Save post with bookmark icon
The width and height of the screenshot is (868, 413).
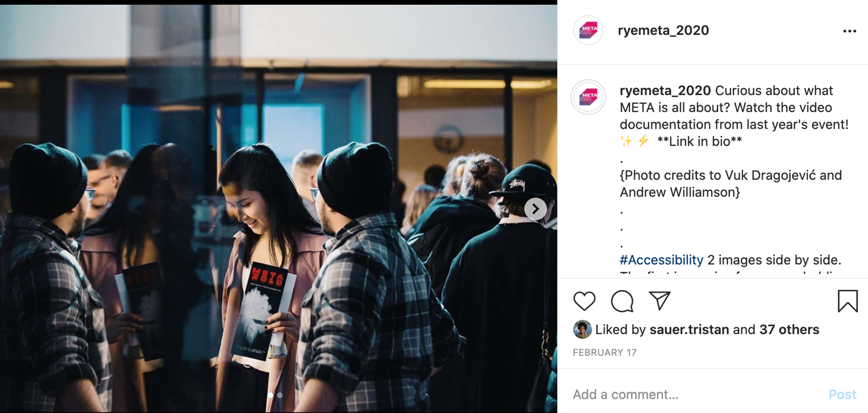click(x=848, y=301)
